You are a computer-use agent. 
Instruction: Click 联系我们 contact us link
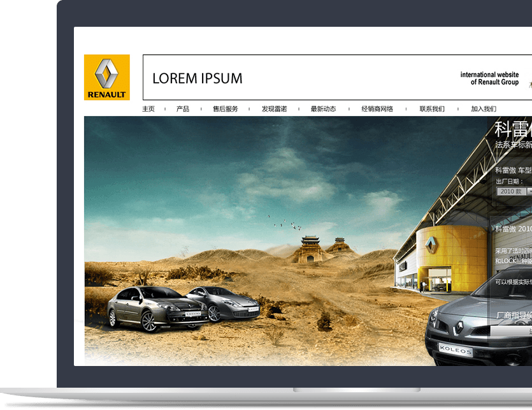[x=432, y=109]
